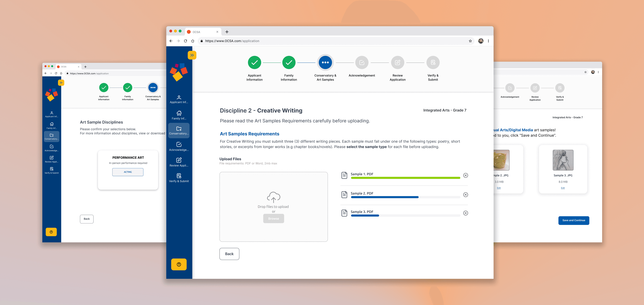644x305 pixels.
Task: Select Acknowledgement sidebar icon in main window
Action: [x=179, y=144]
